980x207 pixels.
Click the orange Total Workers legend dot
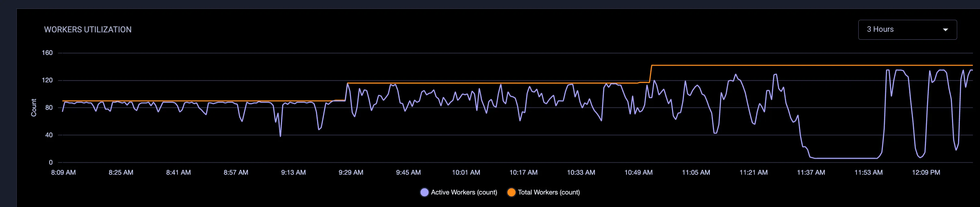point(511,192)
